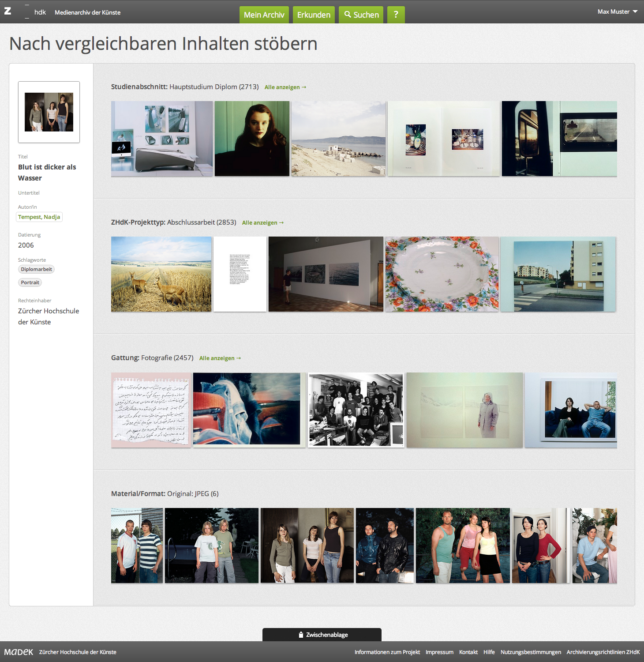Open the floral porcelain plate thumbnail
Viewport: 644px width, 662px height.
[442, 274]
